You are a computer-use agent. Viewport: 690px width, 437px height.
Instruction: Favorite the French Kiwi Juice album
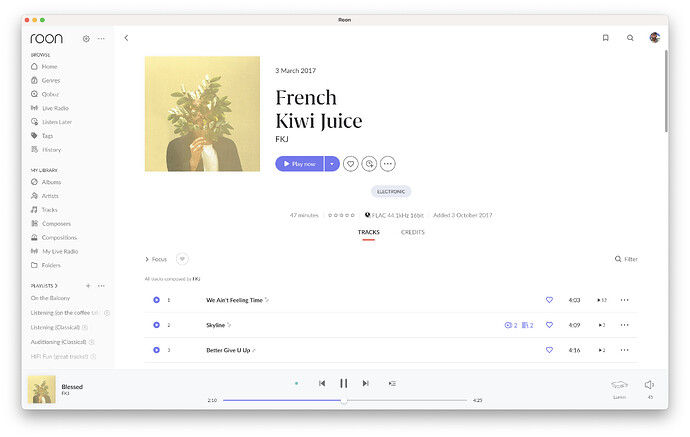click(x=351, y=163)
